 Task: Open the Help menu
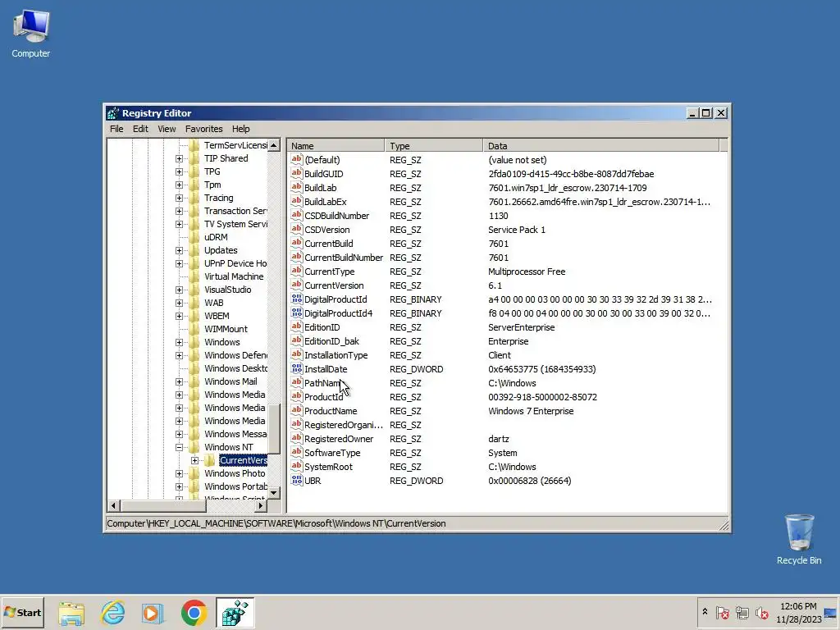pyautogui.click(x=240, y=129)
